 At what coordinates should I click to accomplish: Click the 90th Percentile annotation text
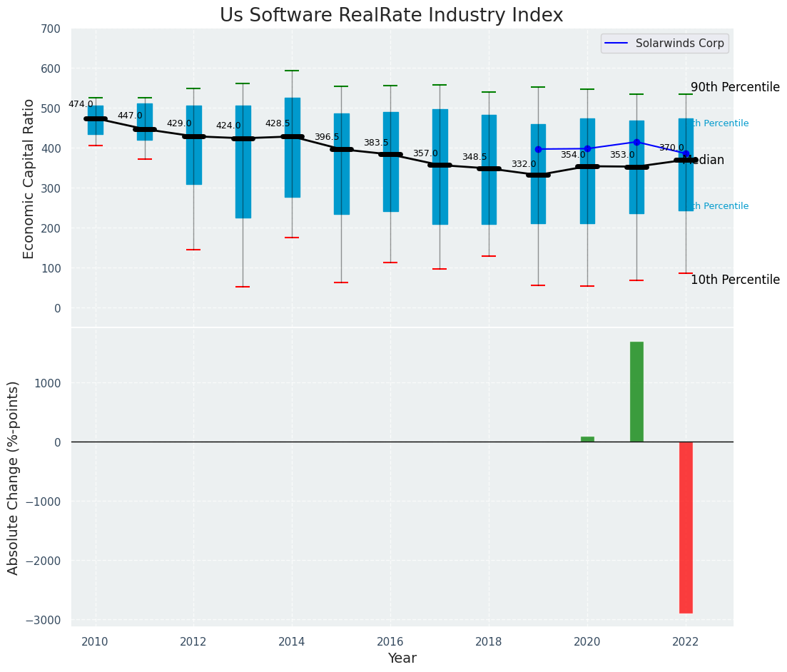click(x=736, y=87)
